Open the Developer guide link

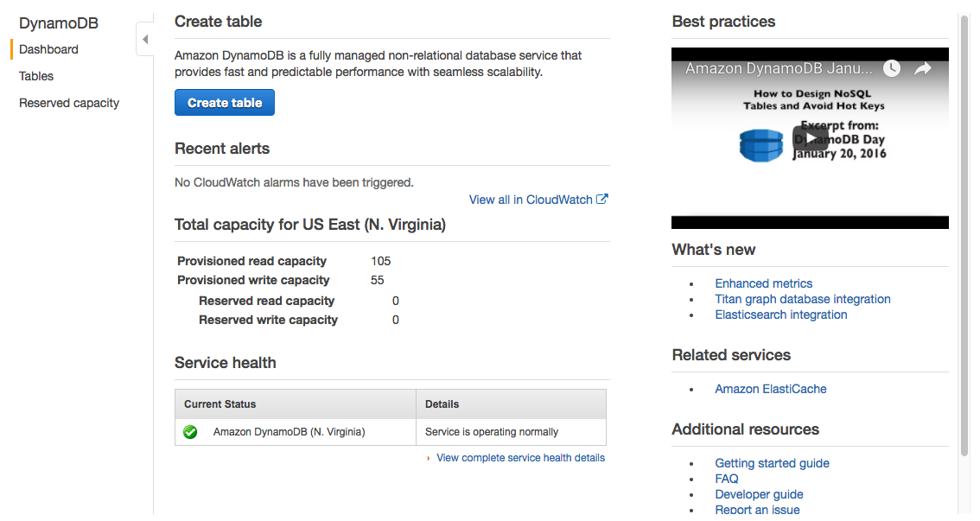(x=759, y=494)
